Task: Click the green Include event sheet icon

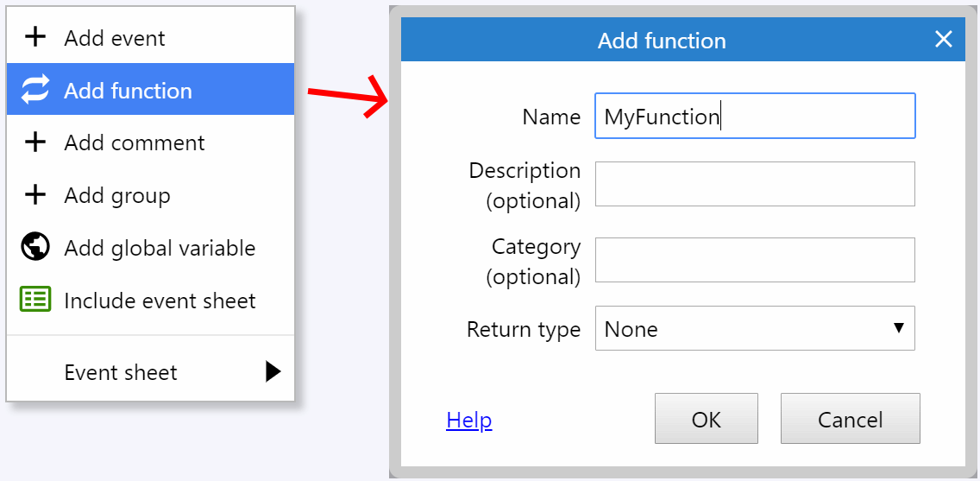Action: coord(35,300)
